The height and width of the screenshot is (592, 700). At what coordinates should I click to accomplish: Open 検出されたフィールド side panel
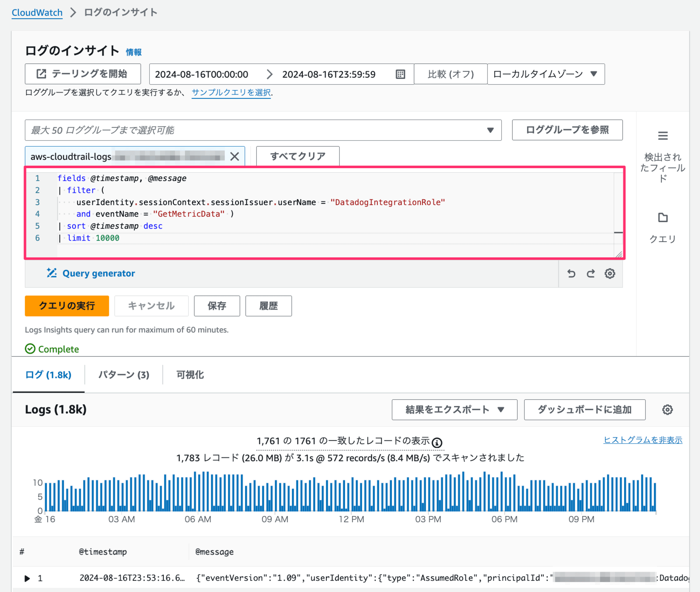coord(663,157)
